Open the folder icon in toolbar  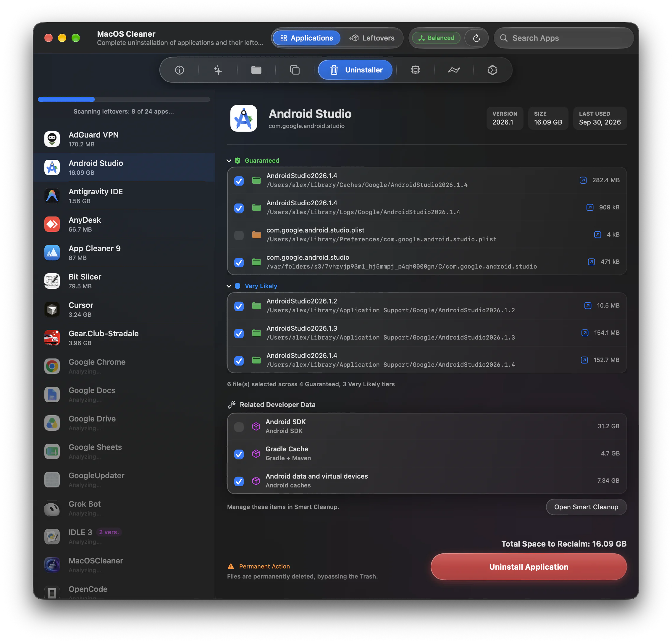click(x=256, y=70)
